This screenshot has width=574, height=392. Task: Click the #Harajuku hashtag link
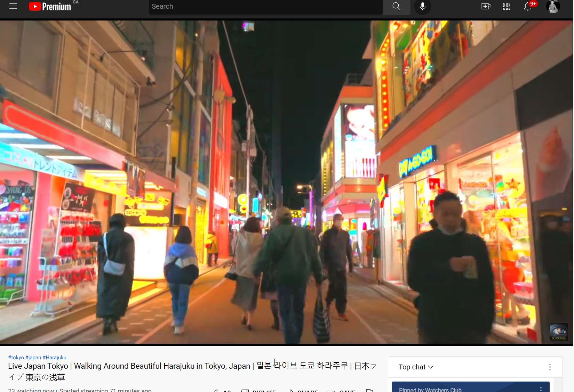54,358
